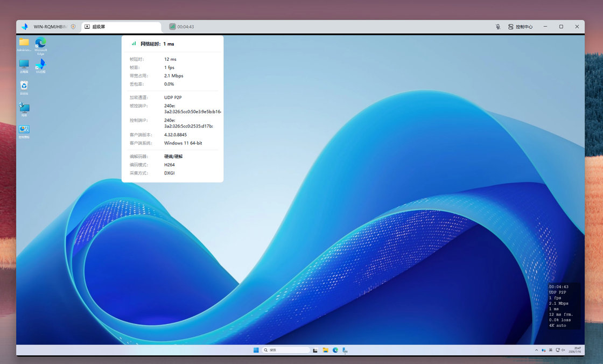The height and width of the screenshot is (364, 603).
Task: Open Task View on the remote taskbar
Action: coord(315,350)
